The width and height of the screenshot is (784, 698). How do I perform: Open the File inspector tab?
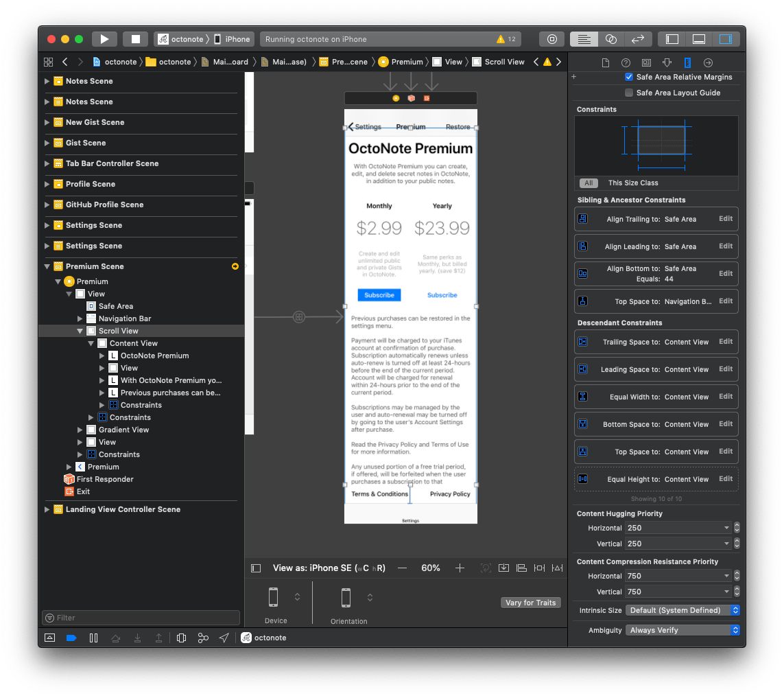click(x=606, y=62)
